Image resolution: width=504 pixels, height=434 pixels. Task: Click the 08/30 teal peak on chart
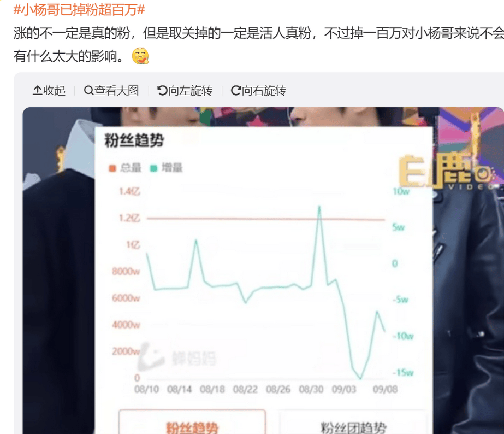319,206
